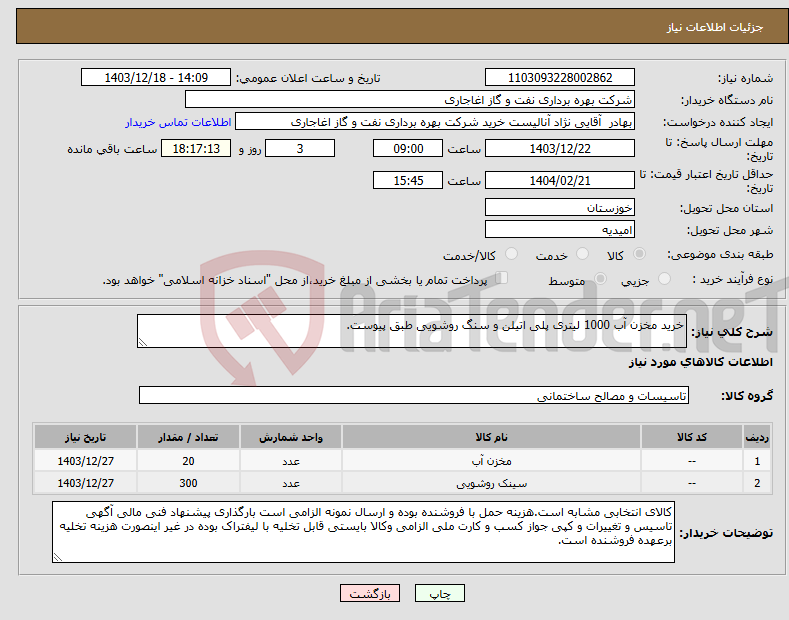Click the واحد شمارش column header
789x620 pixels.
(x=291, y=437)
